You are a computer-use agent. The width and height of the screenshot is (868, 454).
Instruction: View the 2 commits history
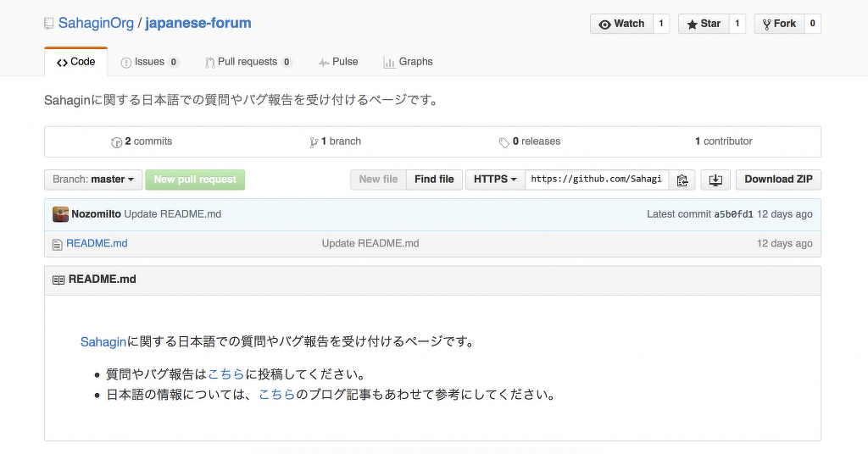[142, 141]
